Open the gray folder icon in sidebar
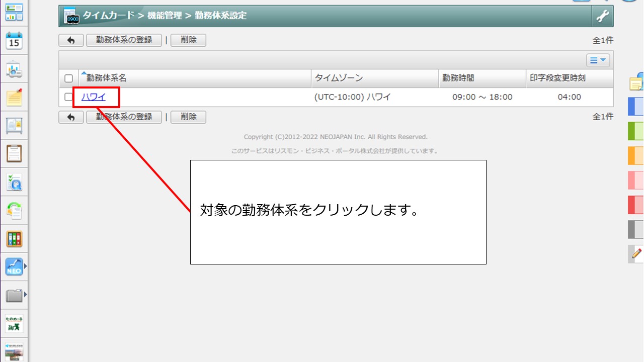The width and height of the screenshot is (644, 362). (x=14, y=295)
